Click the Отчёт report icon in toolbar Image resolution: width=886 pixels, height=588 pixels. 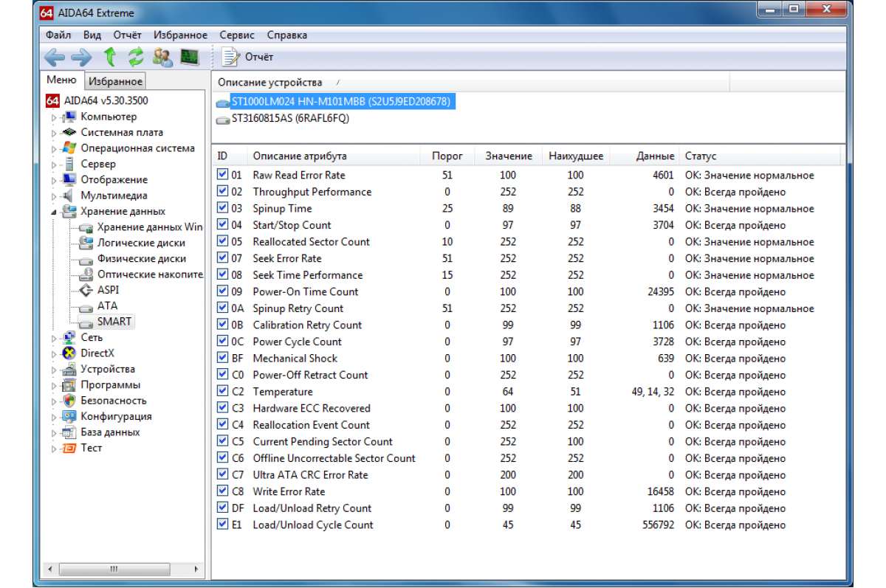(230, 57)
